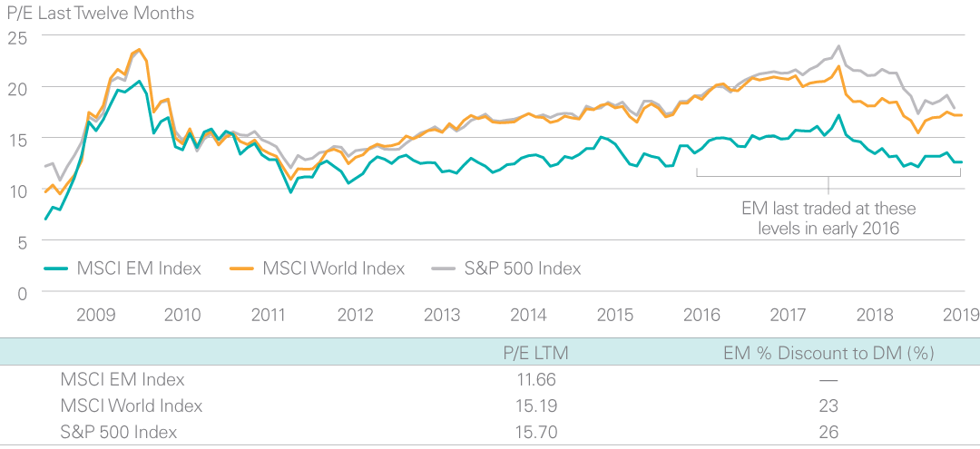
Task: Click the P/E LTM column header
Action: click(535, 353)
